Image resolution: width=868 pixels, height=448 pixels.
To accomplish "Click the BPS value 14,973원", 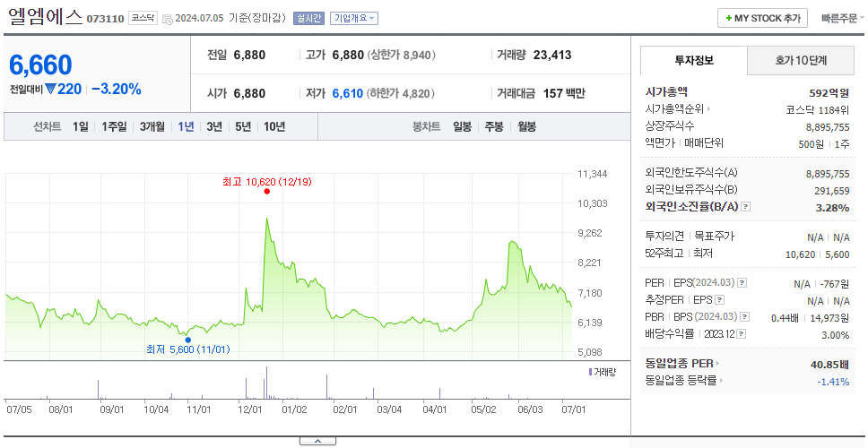I will (829, 318).
